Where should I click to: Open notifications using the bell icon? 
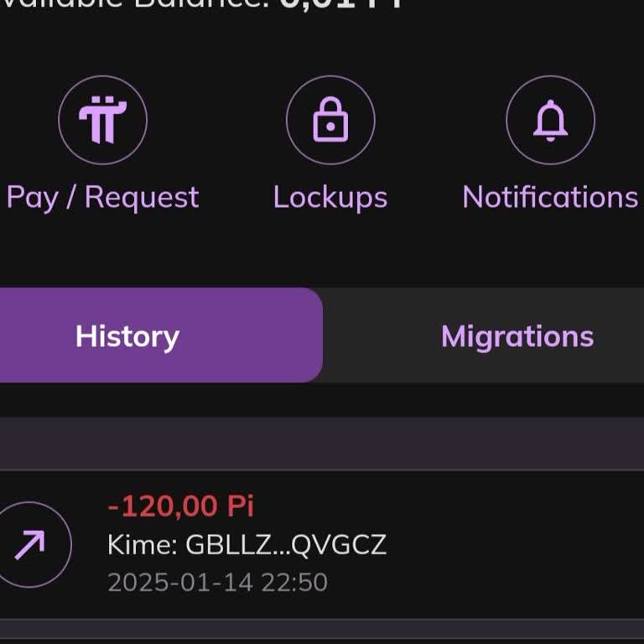(x=551, y=120)
